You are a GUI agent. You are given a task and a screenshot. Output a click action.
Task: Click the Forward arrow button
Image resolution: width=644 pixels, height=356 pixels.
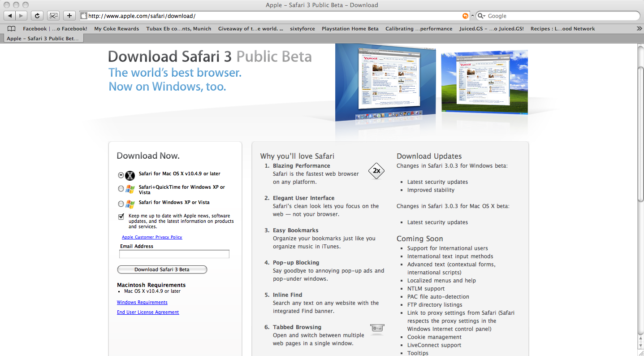[22, 16]
